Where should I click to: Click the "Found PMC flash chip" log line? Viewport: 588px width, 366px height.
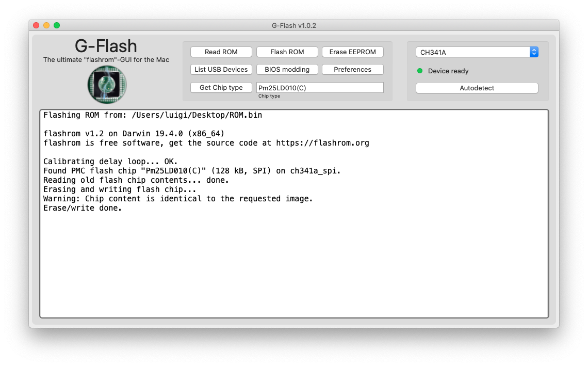pos(192,171)
